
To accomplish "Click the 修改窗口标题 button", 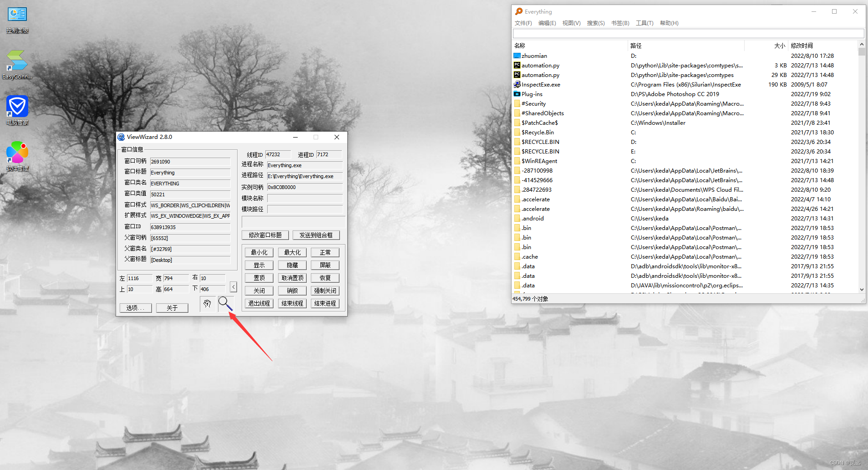I will [265, 235].
